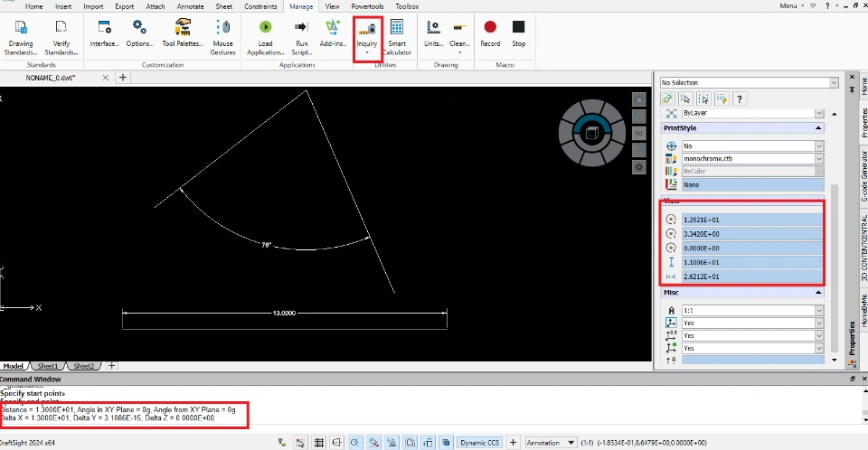Toggle the QInput status bar button
This screenshot has height=450, width=868.
click(429, 442)
